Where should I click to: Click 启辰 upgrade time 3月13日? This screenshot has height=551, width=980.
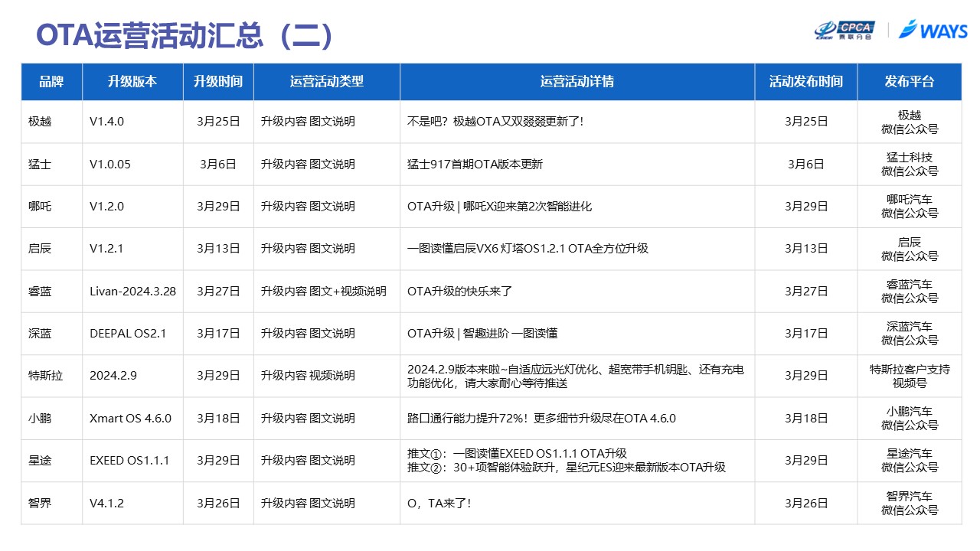pos(218,249)
